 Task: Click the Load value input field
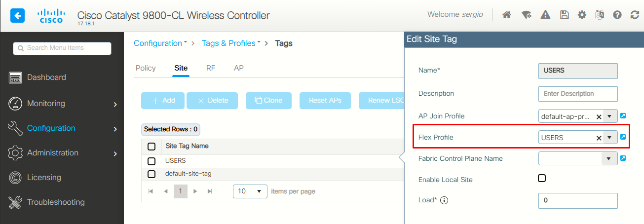tap(578, 201)
